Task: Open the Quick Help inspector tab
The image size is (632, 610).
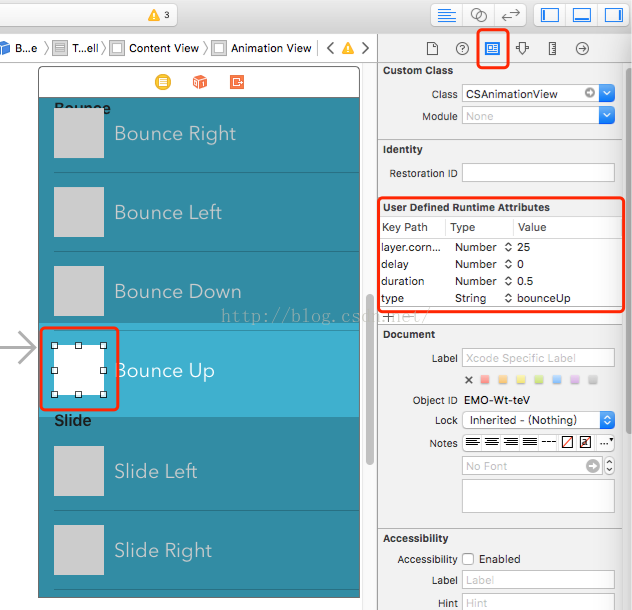Action: 462,49
